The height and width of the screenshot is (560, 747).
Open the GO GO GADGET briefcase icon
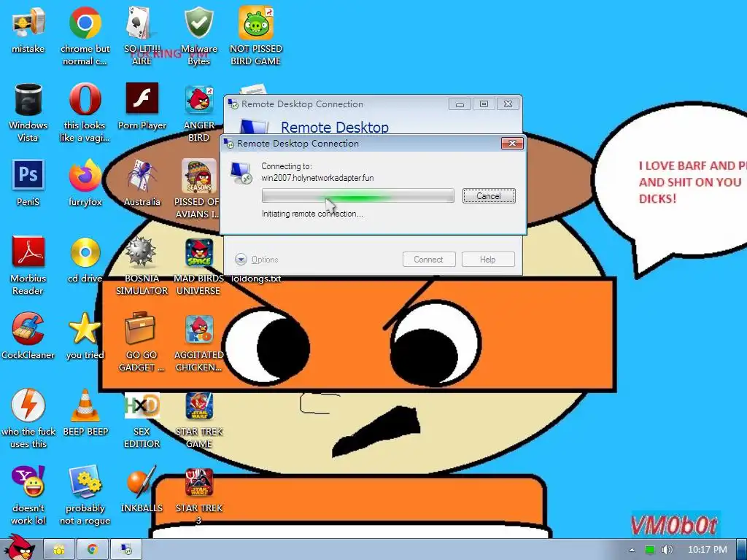coord(140,329)
